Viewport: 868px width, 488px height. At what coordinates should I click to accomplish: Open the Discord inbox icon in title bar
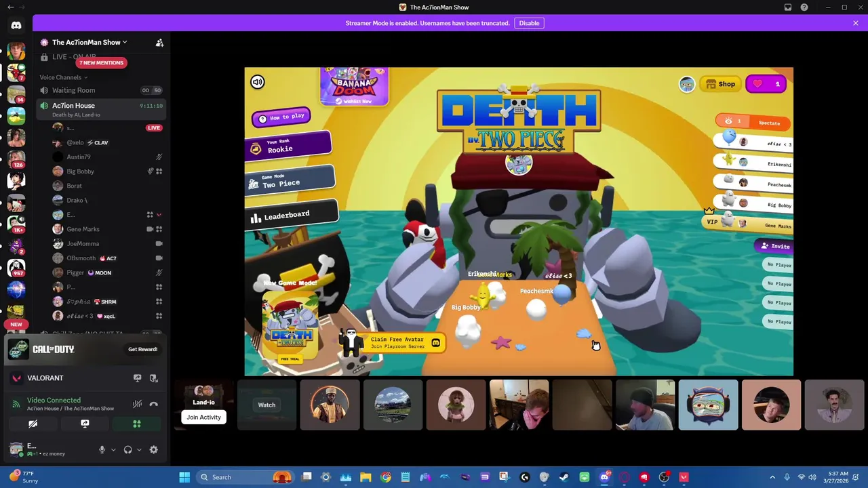pyautogui.click(x=788, y=7)
